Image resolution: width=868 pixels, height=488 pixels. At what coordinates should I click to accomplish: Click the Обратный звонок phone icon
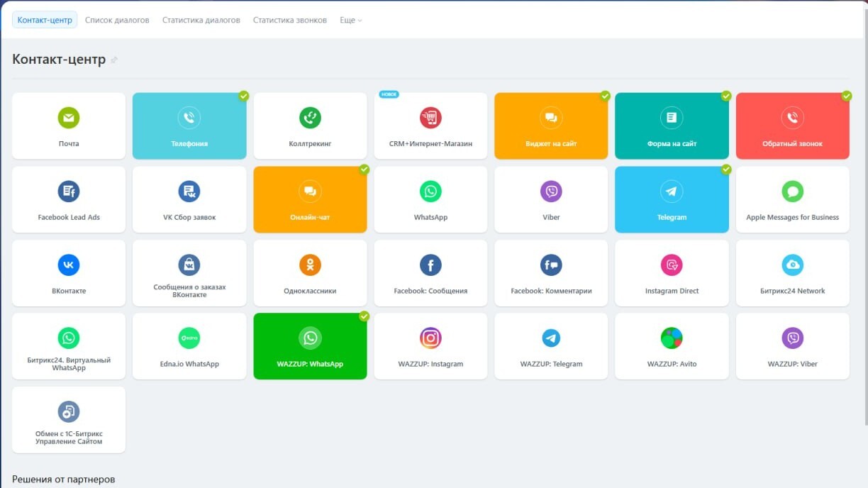point(792,118)
